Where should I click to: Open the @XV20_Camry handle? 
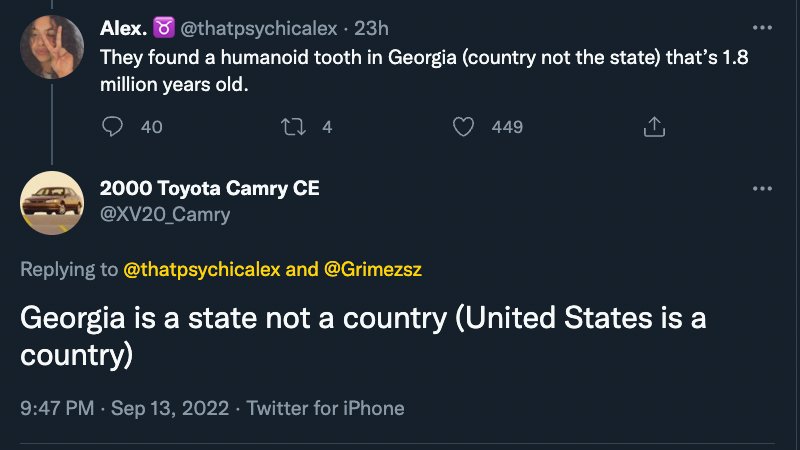click(x=165, y=214)
